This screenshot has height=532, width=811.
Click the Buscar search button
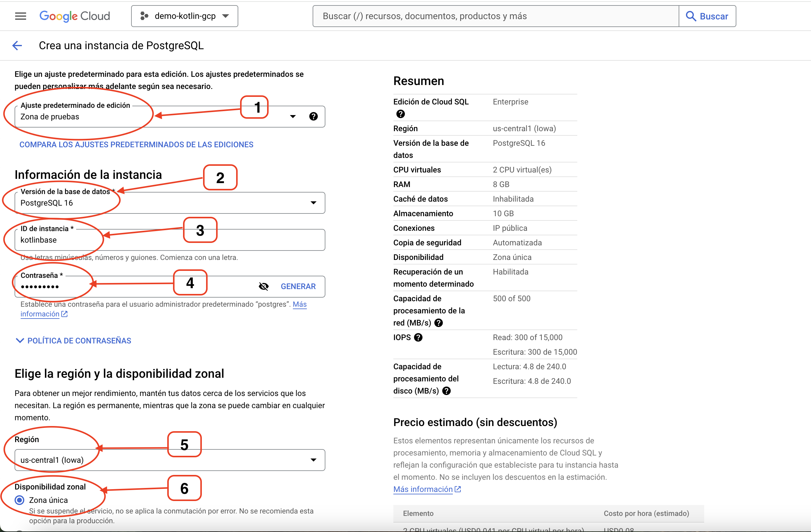click(707, 16)
